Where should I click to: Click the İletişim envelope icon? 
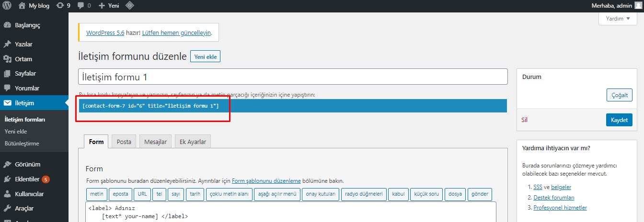[7, 103]
